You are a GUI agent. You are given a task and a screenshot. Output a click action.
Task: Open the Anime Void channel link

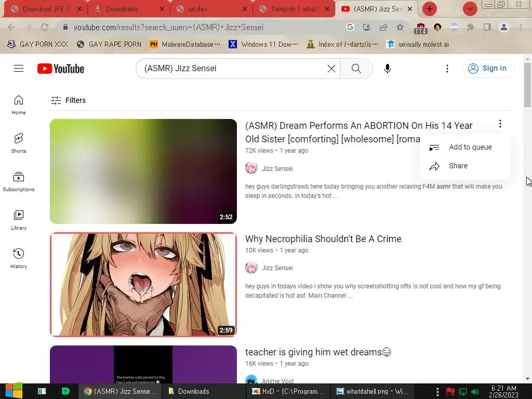point(277,381)
